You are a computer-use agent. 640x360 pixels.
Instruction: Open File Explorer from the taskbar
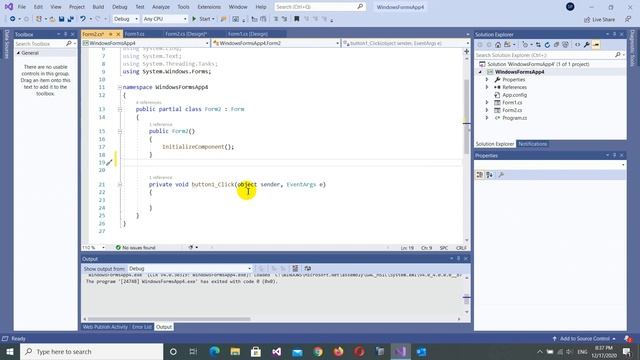[235, 351]
